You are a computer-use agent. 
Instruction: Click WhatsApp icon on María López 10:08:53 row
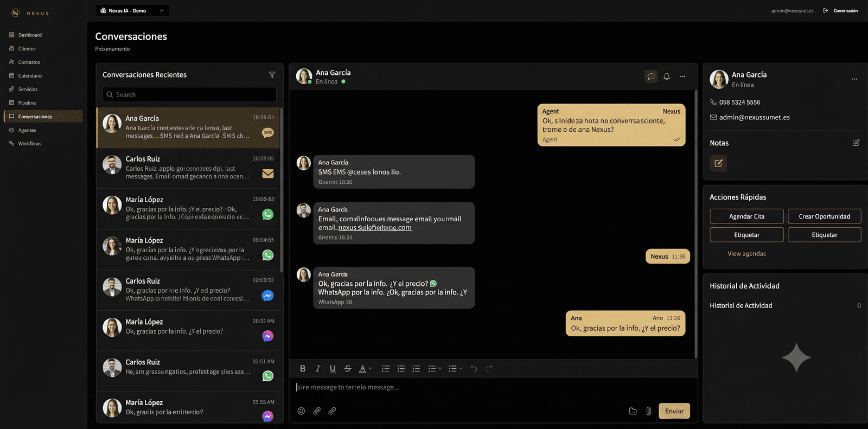[x=267, y=214]
